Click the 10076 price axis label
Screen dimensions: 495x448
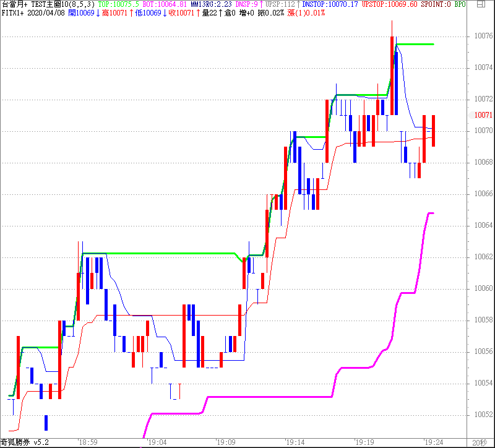coord(483,36)
